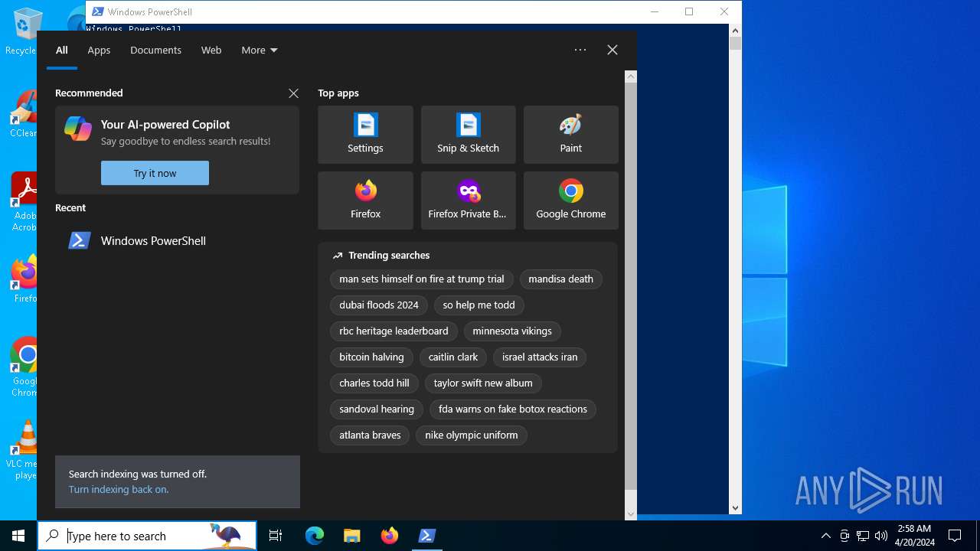The width and height of the screenshot is (980, 551).
Task: Launch Google Chrome tile in Top apps
Action: (570, 201)
